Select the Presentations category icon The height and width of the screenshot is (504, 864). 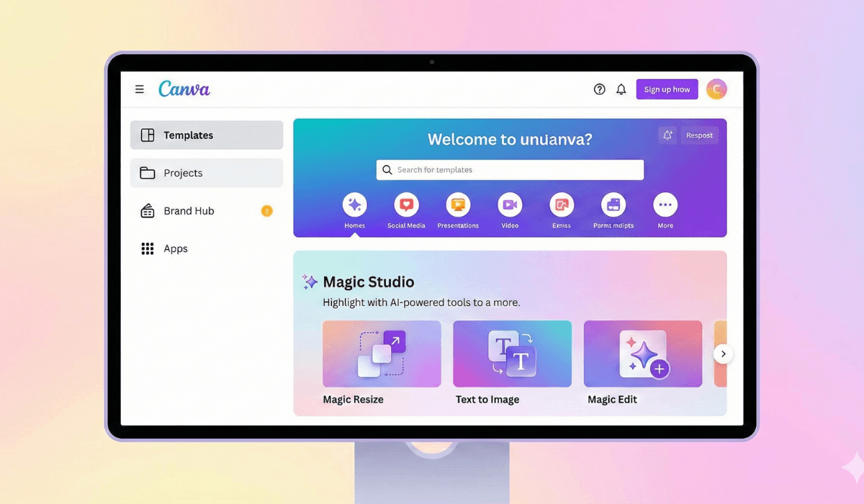[x=458, y=205]
